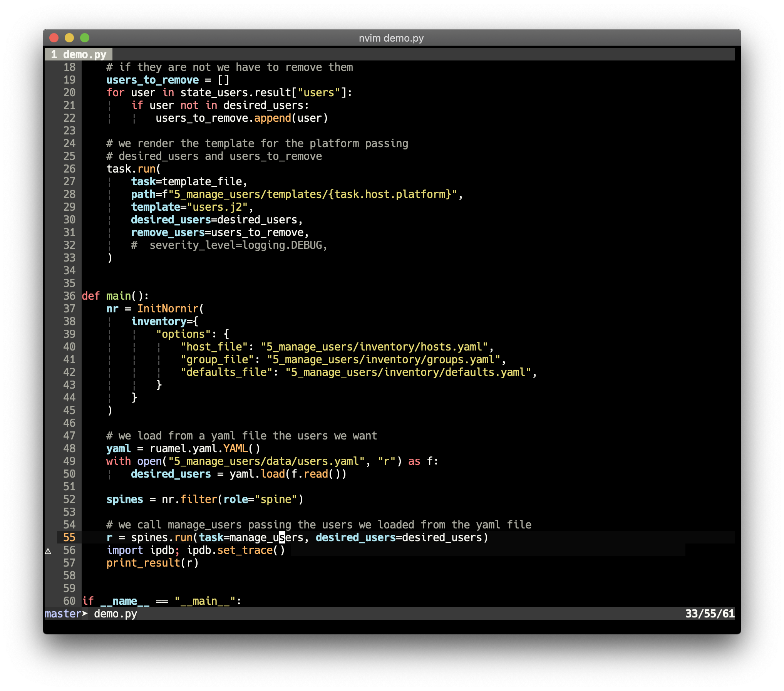This screenshot has width=784, height=691.
Task: Select the demo.py buffer tab
Action: coord(79,54)
